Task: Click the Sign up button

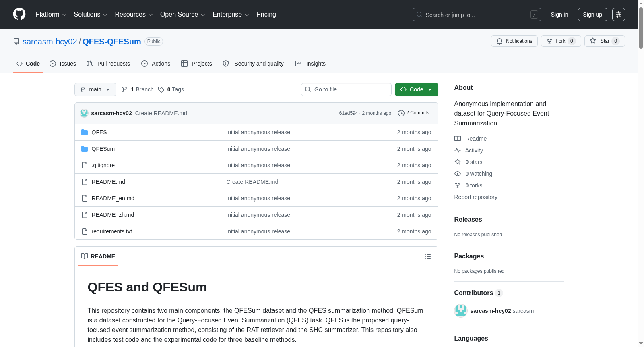Action: [592, 15]
